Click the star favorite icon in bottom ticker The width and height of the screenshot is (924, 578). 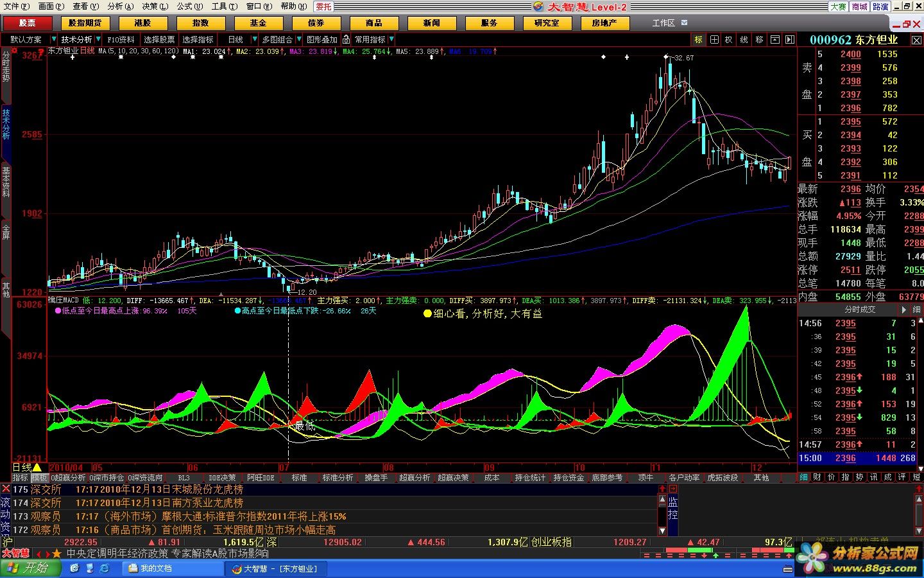(x=57, y=554)
